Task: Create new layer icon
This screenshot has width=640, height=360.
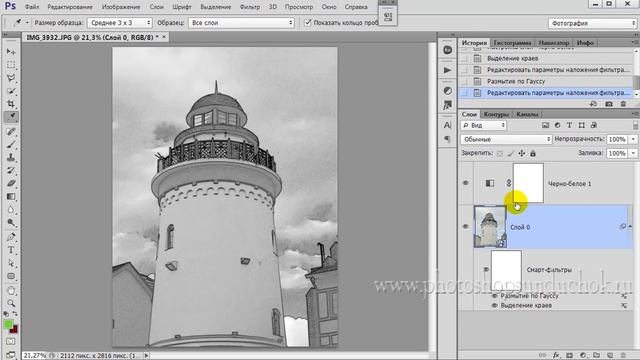Action: 610,356
